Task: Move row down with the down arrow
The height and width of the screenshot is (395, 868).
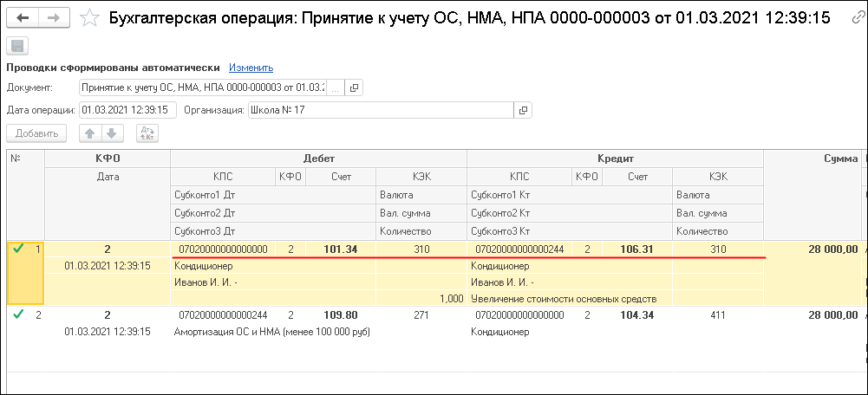Action: pos(111,133)
